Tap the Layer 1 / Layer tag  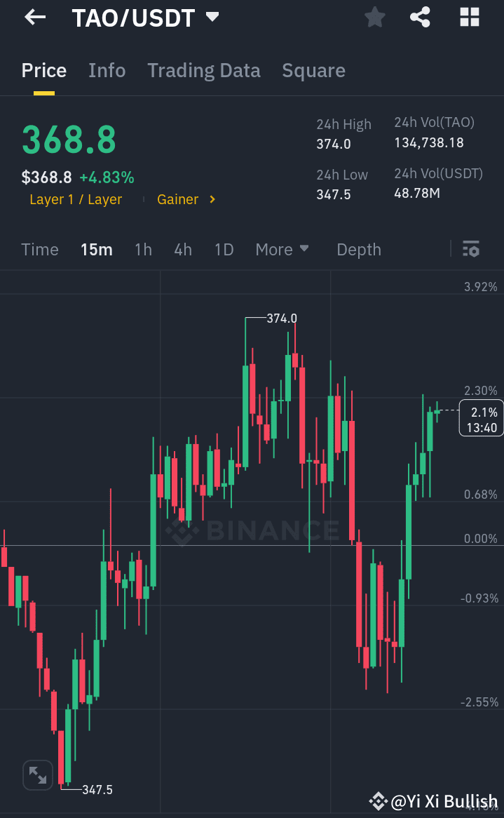[x=76, y=199]
